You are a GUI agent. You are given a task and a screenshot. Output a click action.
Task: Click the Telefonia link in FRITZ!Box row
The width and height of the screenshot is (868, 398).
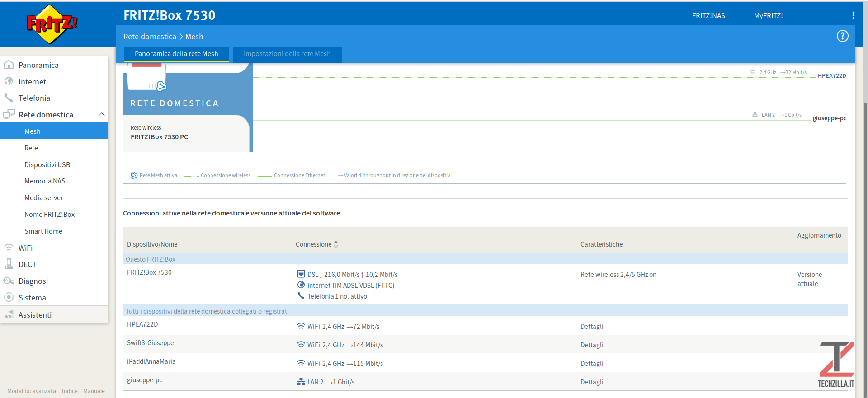point(321,296)
